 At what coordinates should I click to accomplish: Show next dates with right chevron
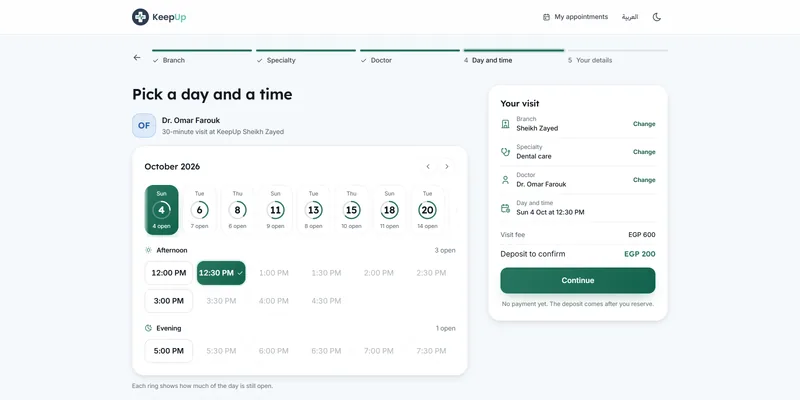(447, 166)
